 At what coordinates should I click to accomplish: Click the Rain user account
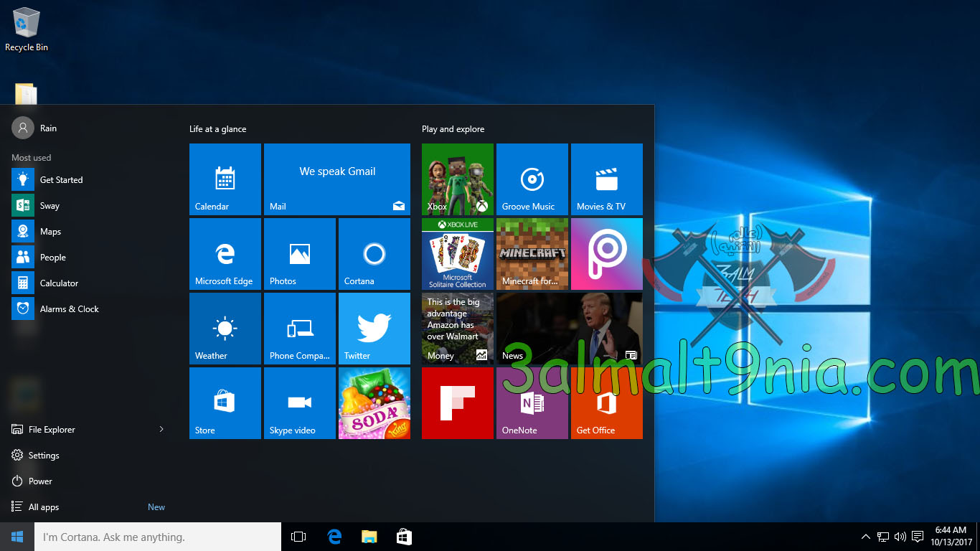click(34, 128)
